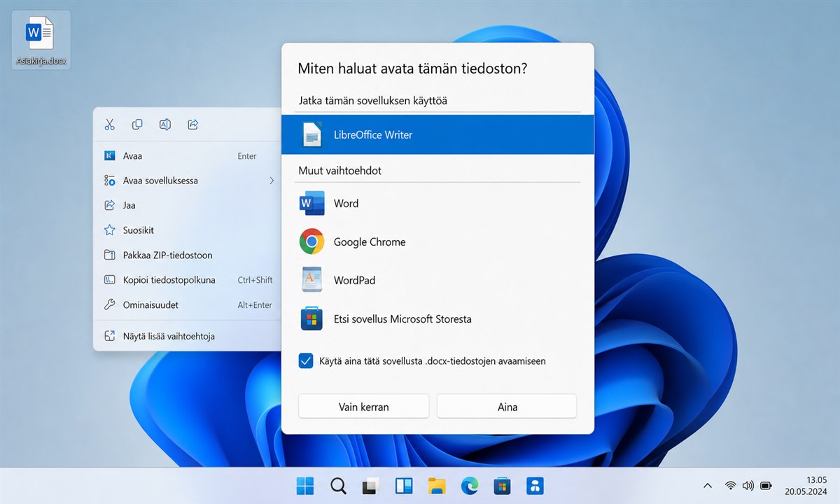
Task: Select Jaa from the context menu
Action: click(x=188, y=205)
